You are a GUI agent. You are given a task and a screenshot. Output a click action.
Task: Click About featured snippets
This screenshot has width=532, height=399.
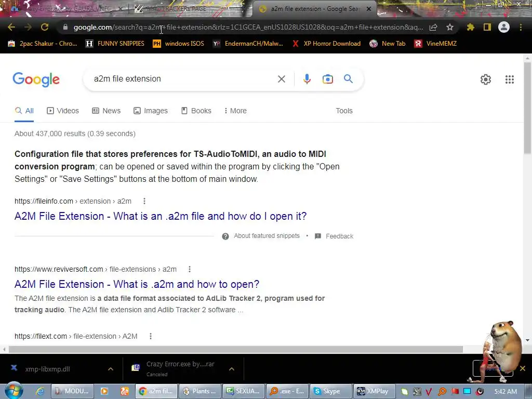[x=267, y=236]
